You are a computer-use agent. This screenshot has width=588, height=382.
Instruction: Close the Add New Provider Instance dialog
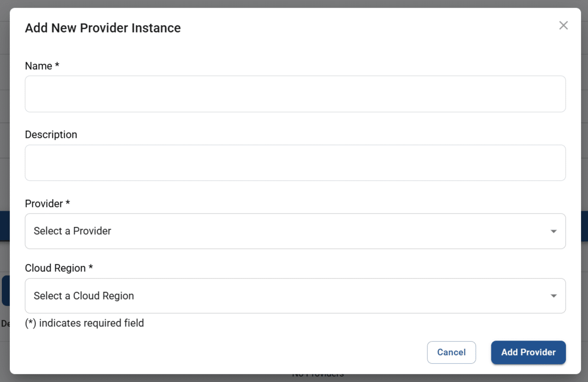[x=563, y=25]
